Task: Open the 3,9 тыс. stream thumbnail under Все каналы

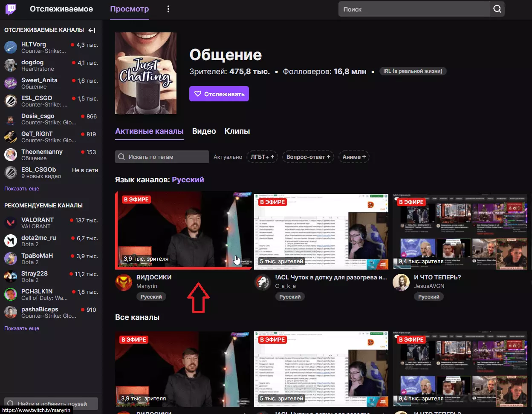Action: click(182, 369)
